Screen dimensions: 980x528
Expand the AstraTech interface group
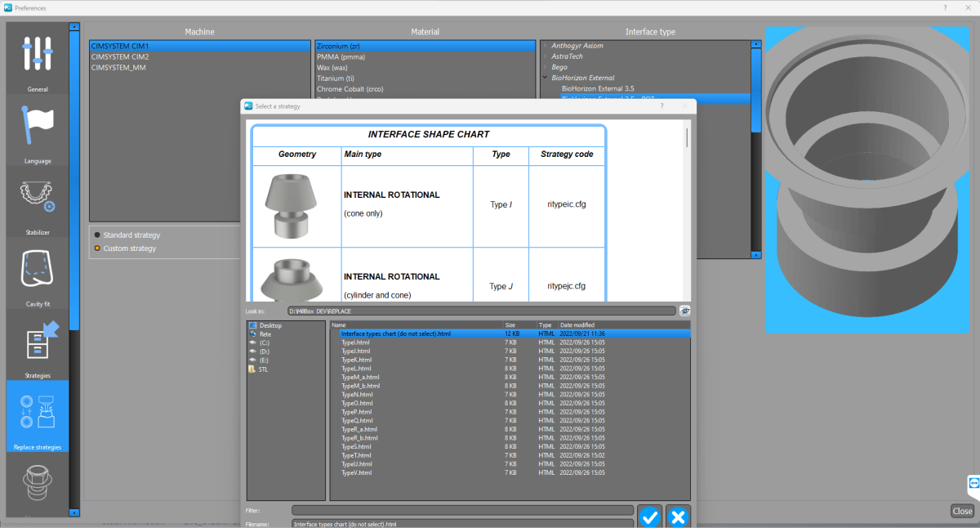click(x=546, y=56)
